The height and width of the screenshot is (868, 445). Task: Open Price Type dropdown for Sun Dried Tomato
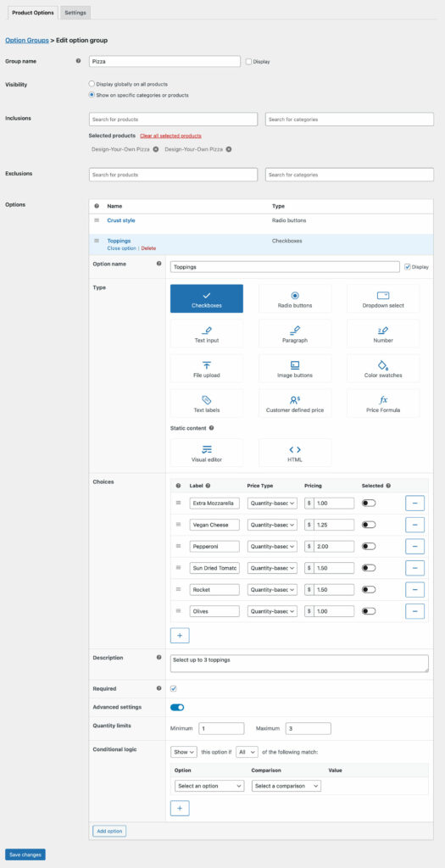pos(272,568)
